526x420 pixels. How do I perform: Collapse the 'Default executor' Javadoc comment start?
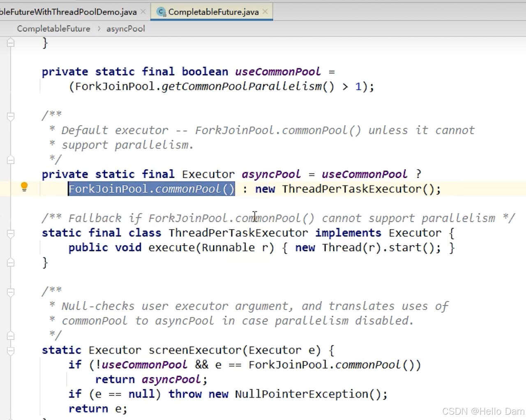point(11,117)
